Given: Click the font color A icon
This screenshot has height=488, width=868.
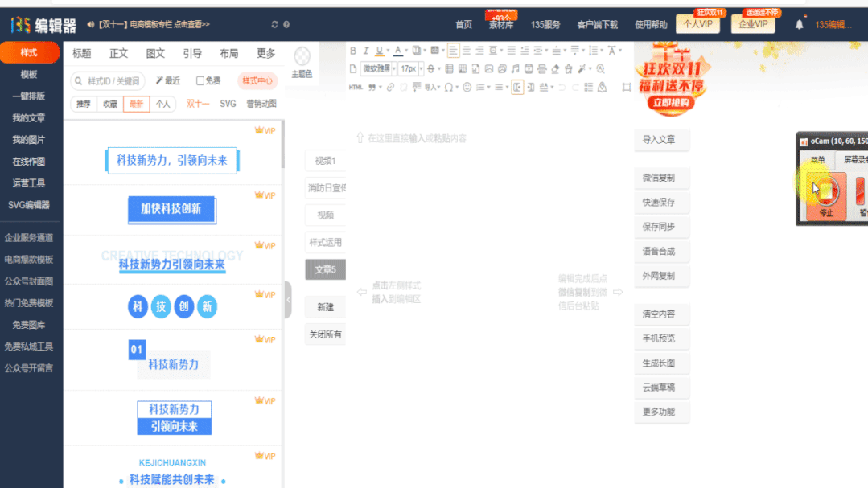Looking at the screenshot, I should (x=397, y=51).
